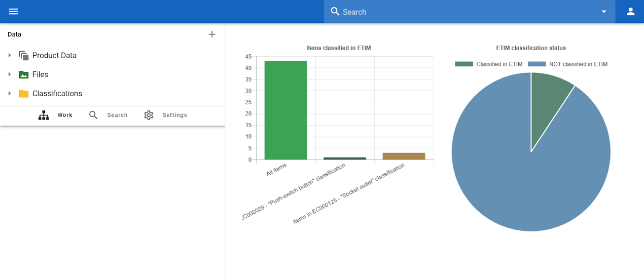
Task: Expand the Classifications tree node
Action: [10, 94]
